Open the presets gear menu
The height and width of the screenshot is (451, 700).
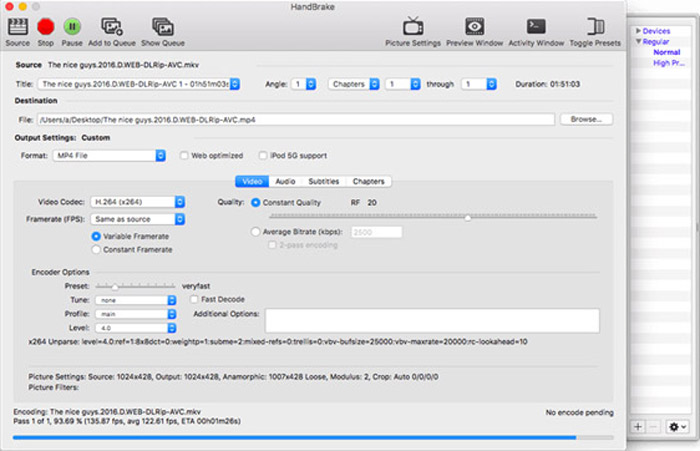[x=677, y=427]
